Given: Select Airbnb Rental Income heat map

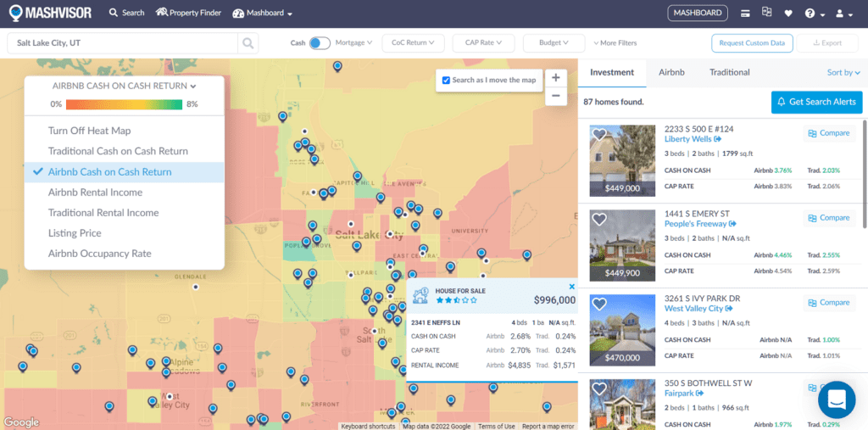Looking at the screenshot, I should click(x=124, y=193).
